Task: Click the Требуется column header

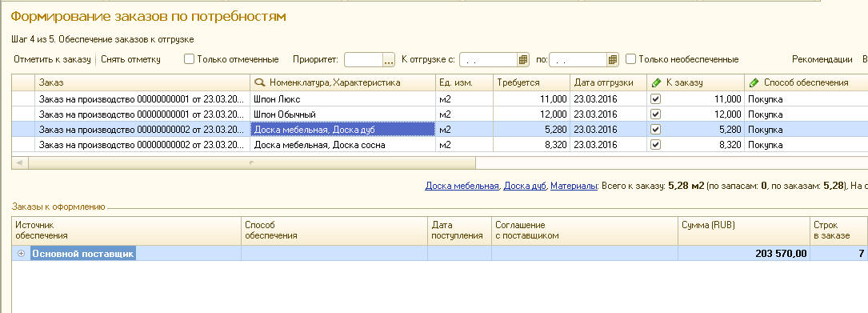Action: click(x=531, y=82)
